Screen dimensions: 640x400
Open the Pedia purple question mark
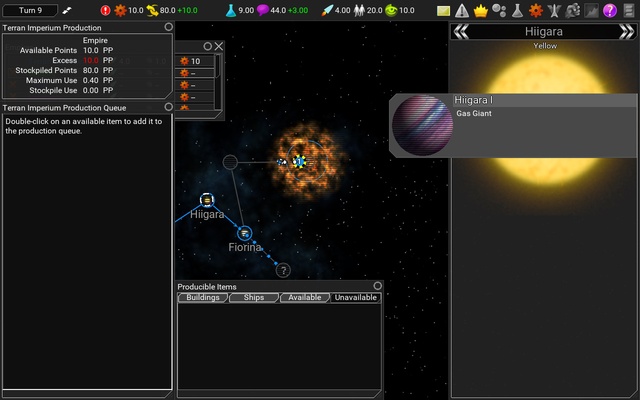click(x=610, y=11)
